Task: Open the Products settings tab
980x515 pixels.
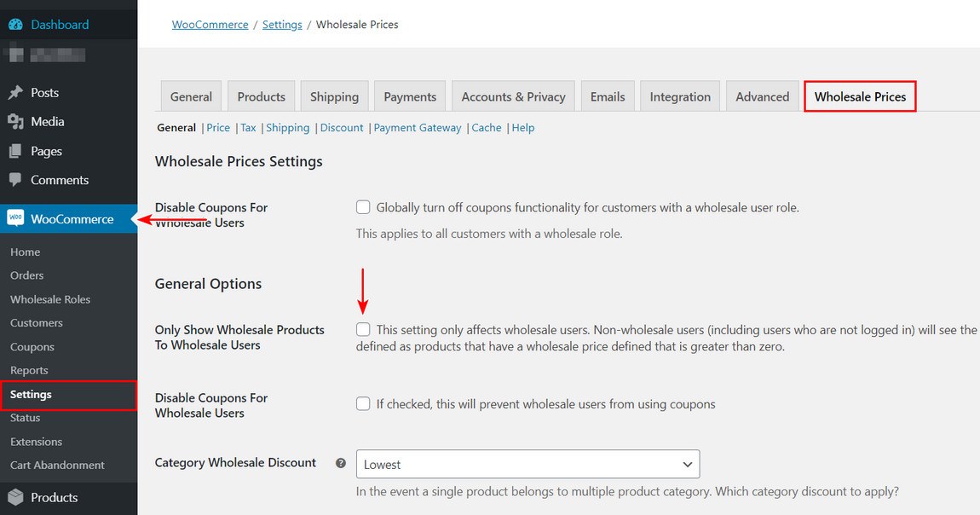Action: click(x=262, y=96)
